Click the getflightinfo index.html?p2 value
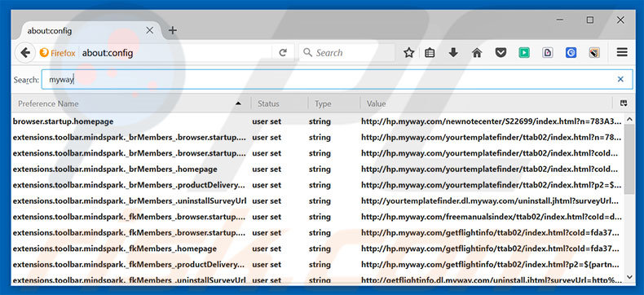The width and height of the screenshot is (644, 295). click(x=491, y=265)
